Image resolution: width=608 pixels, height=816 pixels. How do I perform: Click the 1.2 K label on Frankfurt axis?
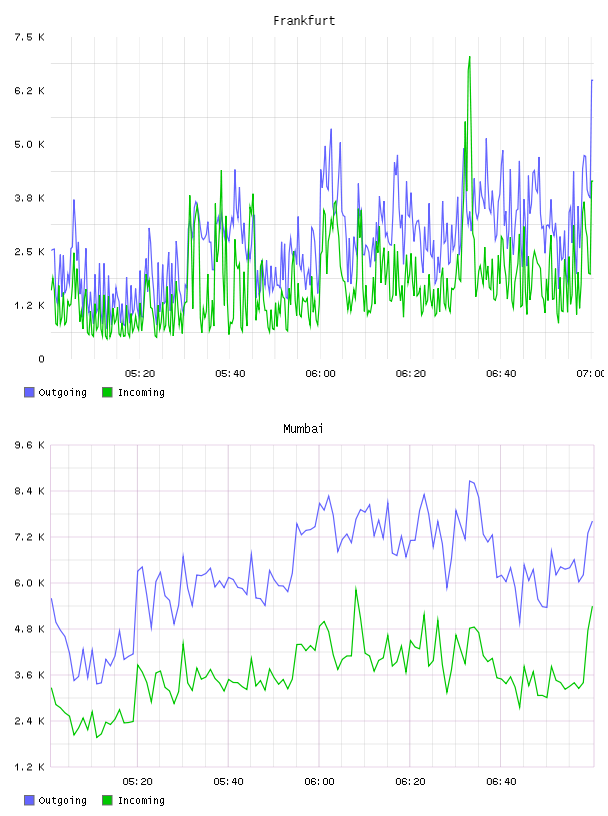(29, 305)
